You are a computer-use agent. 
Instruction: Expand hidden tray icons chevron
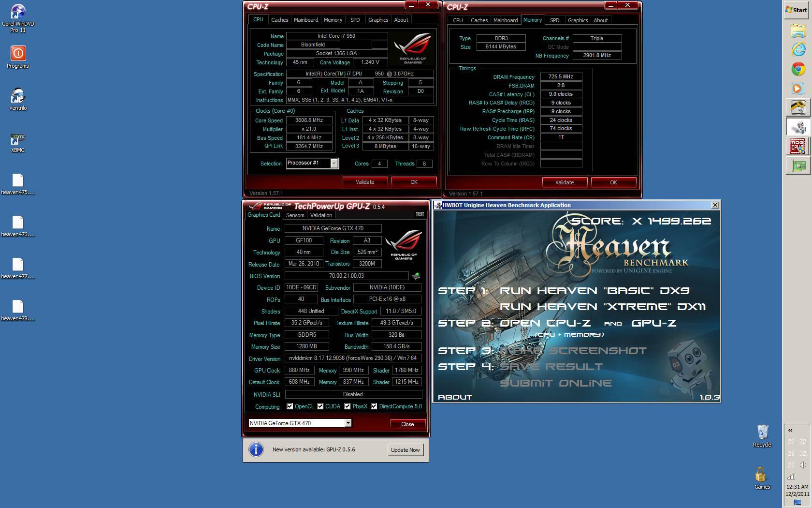791,430
